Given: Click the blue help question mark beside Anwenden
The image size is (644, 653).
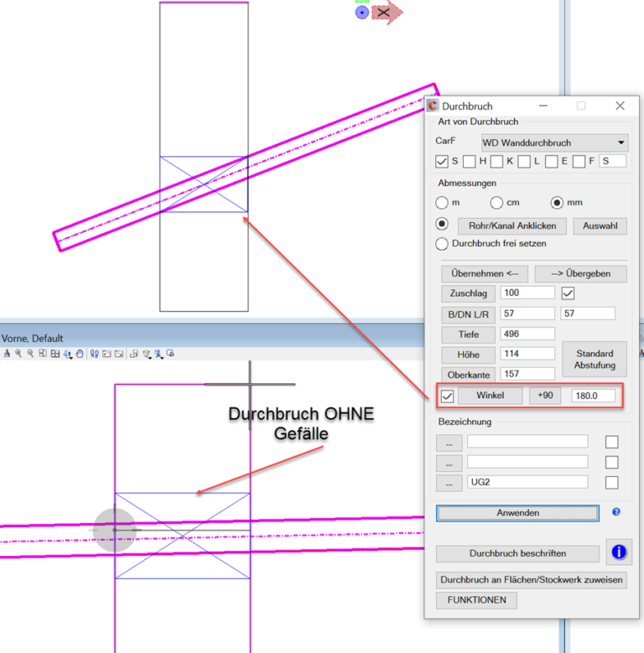Looking at the screenshot, I should point(616,512).
